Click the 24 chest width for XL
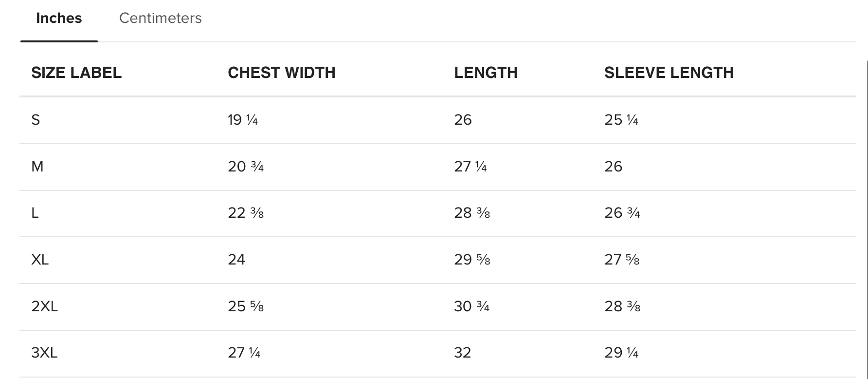868x379 pixels. [236, 260]
